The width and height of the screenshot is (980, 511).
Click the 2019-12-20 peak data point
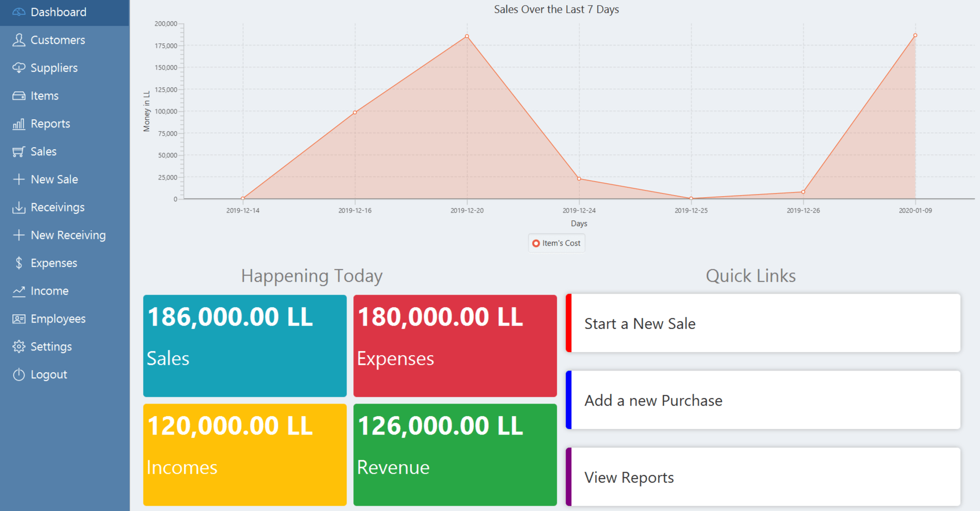tap(467, 36)
